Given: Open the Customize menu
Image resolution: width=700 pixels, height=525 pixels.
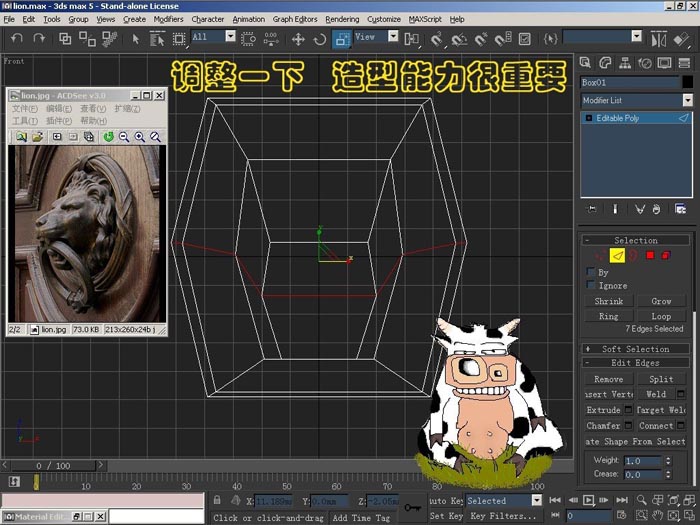Looking at the screenshot, I should coord(383,19).
